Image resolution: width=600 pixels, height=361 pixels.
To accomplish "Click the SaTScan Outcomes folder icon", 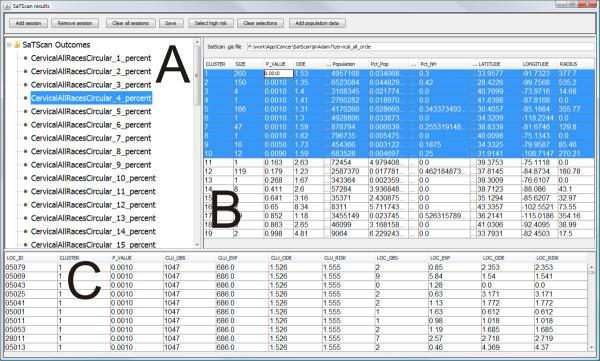I will point(17,45).
